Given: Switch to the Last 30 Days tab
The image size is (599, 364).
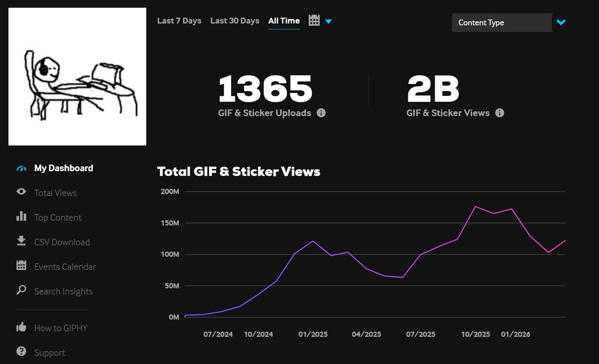Looking at the screenshot, I should (235, 20).
